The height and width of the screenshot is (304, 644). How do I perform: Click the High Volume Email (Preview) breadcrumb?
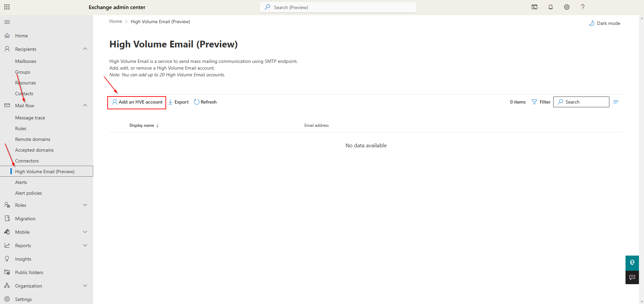tap(160, 22)
